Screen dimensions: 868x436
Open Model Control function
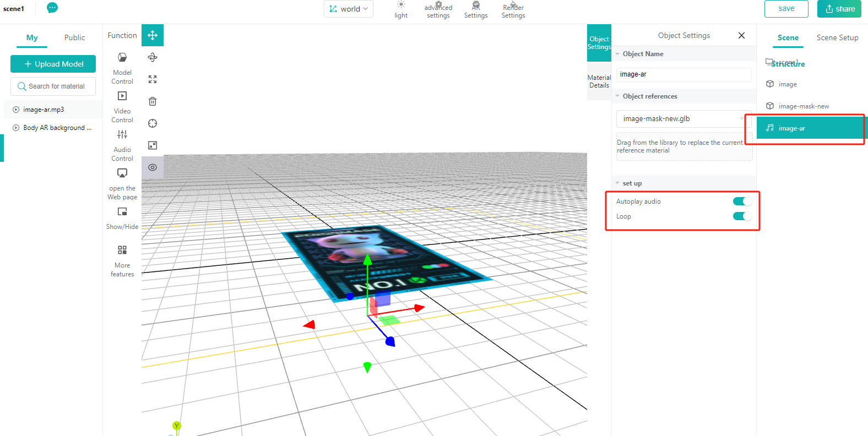click(122, 68)
